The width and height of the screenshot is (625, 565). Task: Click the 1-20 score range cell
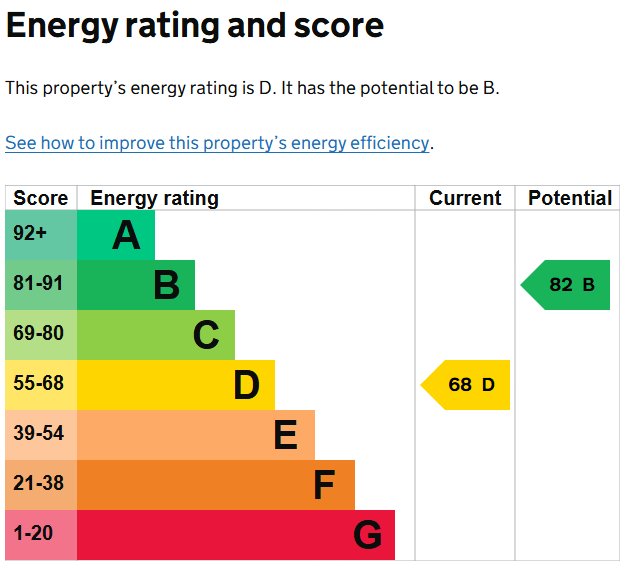(x=41, y=535)
